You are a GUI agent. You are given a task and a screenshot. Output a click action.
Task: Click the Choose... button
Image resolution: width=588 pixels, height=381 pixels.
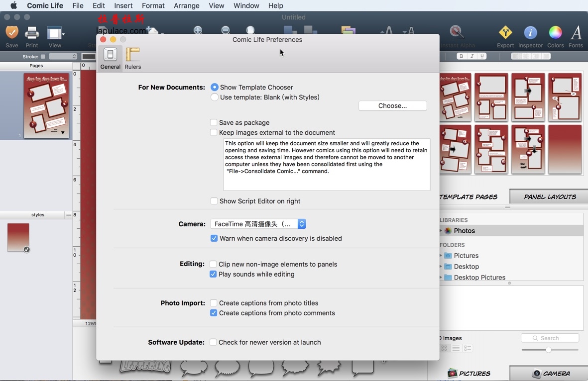[392, 105]
